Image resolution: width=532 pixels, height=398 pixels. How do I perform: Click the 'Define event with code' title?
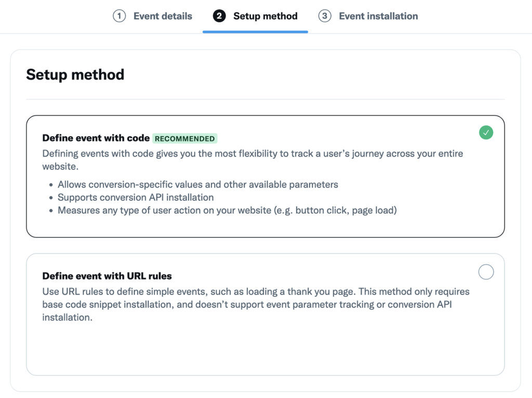click(x=96, y=138)
